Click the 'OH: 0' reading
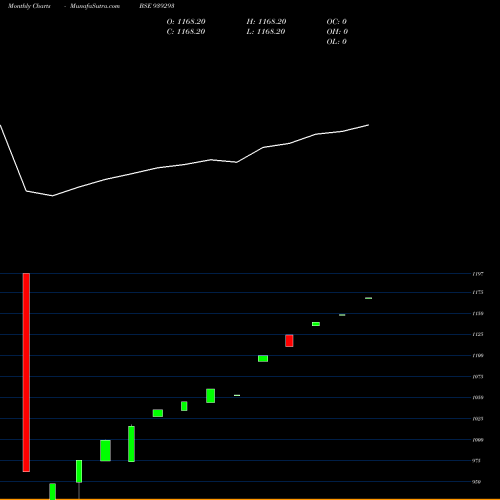Screen dimensions: 500x500 (337, 32)
